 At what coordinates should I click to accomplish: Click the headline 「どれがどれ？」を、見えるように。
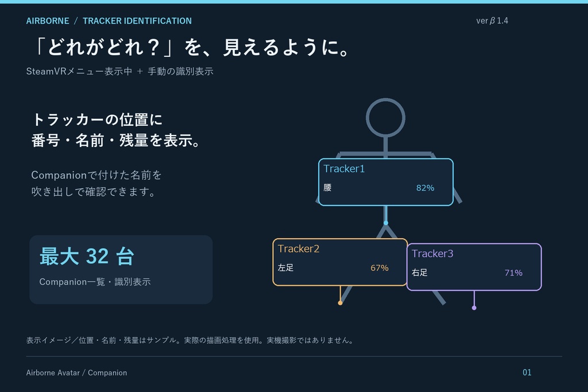click(x=191, y=48)
